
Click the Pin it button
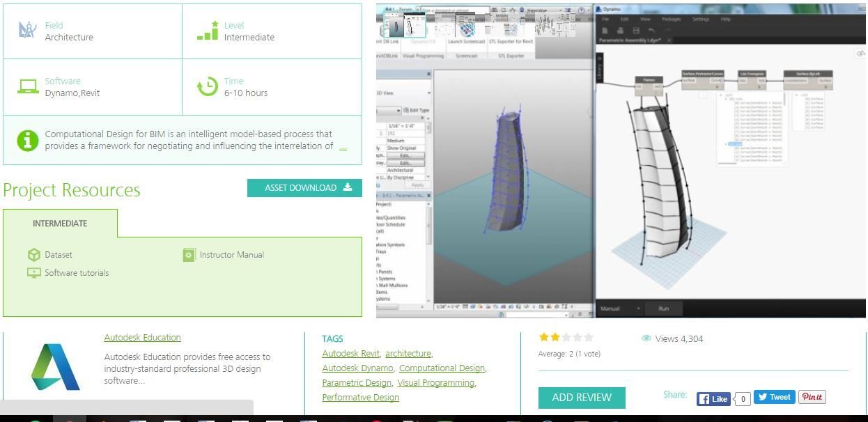click(x=812, y=398)
